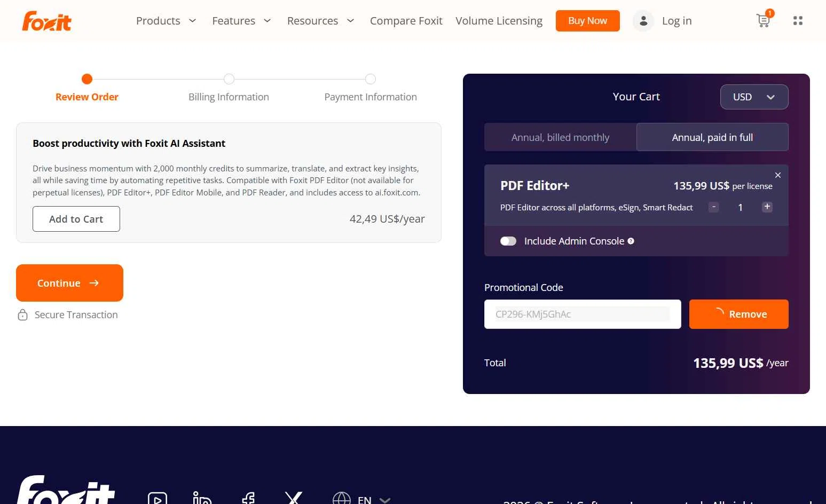
Task: Open Foxit YouTube page icon
Action: pyautogui.click(x=158, y=499)
